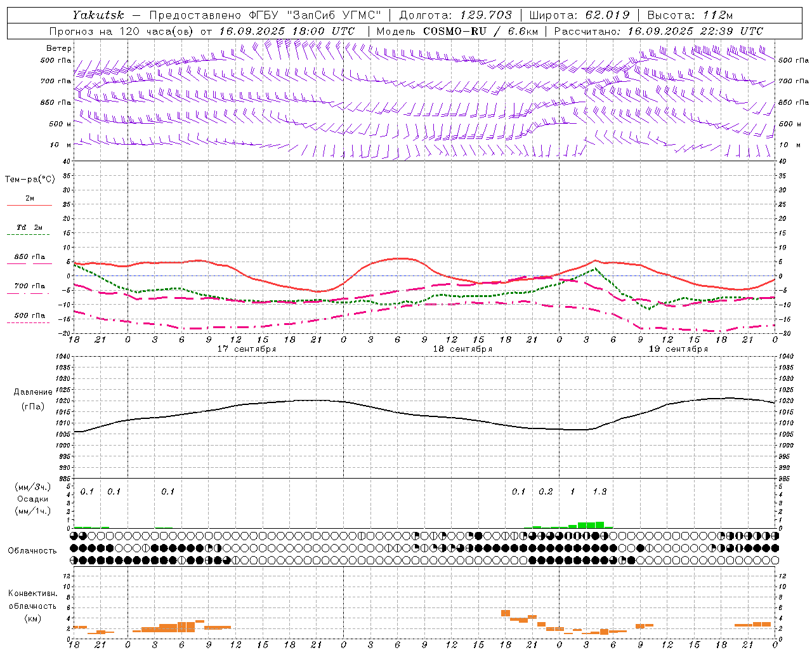Click the '40' value on left temperature axis
Viewport: 812px width, 650px height.
point(67,161)
